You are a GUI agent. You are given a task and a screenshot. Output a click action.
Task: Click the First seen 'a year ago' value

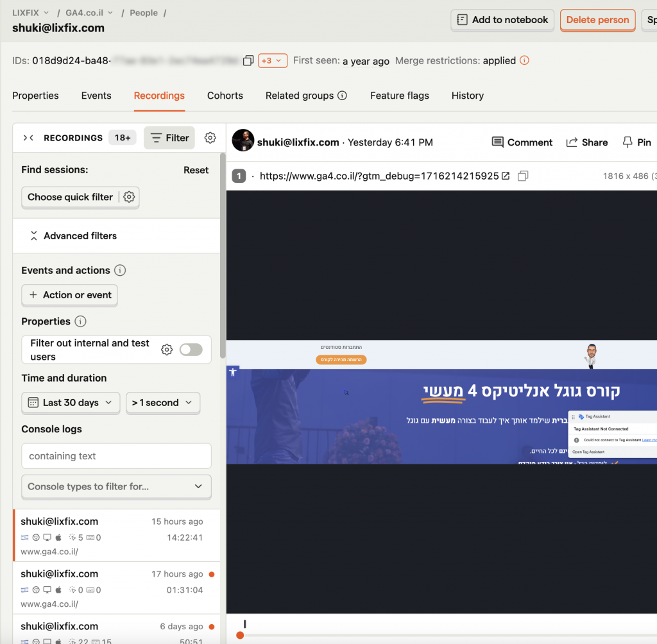[x=366, y=61]
